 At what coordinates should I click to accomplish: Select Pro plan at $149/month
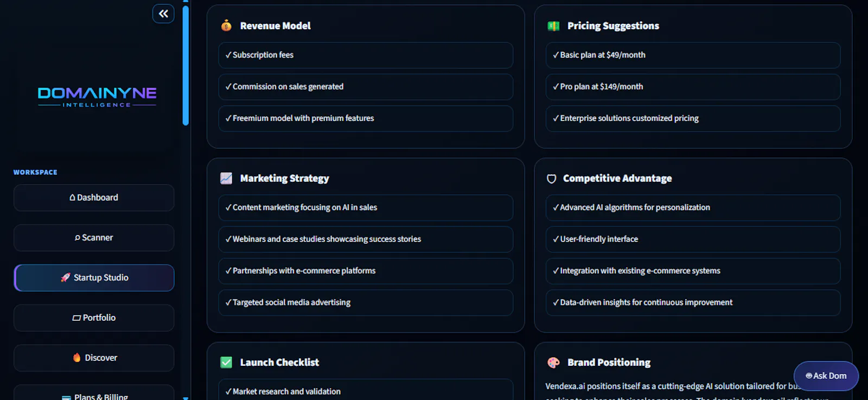(x=693, y=87)
